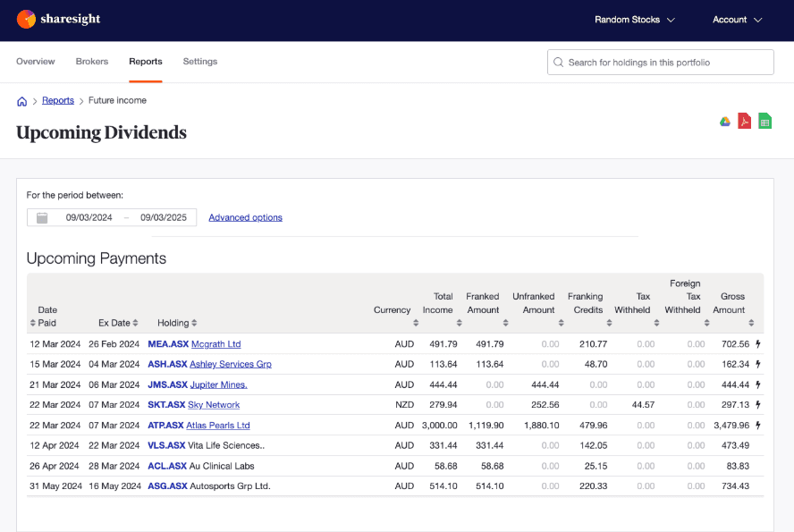Edit the start date 09/03/2024
Image resolution: width=794 pixels, height=532 pixels.
[89, 217]
